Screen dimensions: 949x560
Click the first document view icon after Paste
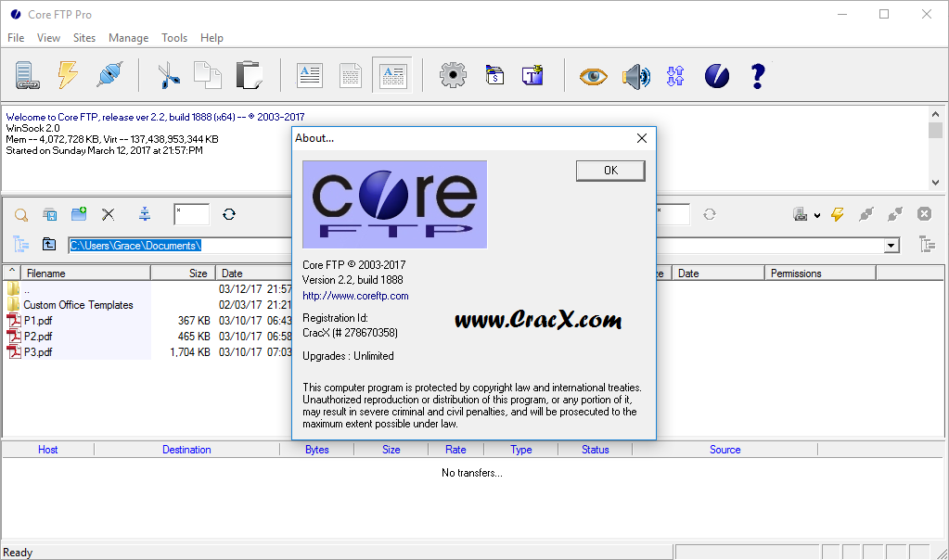(x=310, y=76)
